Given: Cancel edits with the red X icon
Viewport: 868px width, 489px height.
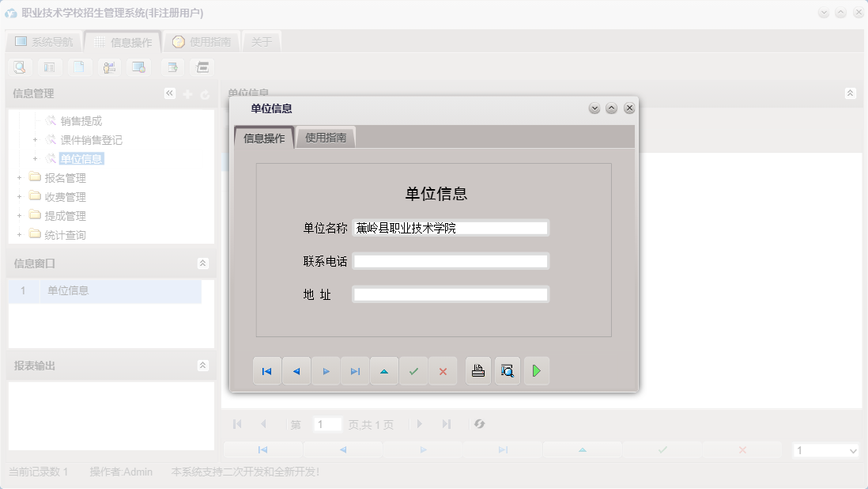Looking at the screenshot, I should click(443, 370).
